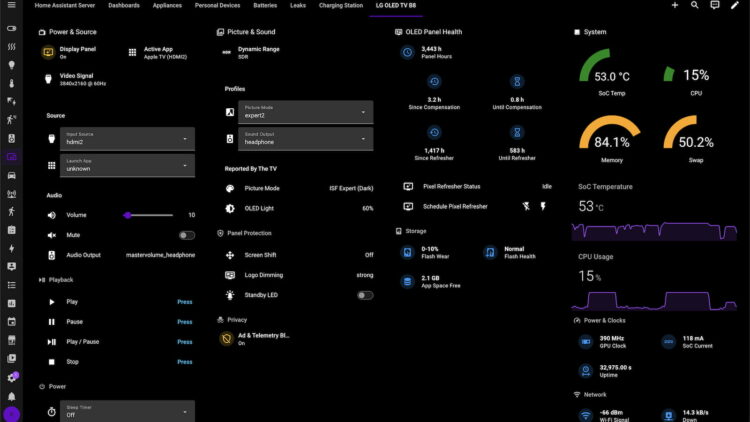Image resolution: width=750 pixels, height=422 pixels.
Task: Switch to the Leaks tab
Action: (x=298, y=5)
